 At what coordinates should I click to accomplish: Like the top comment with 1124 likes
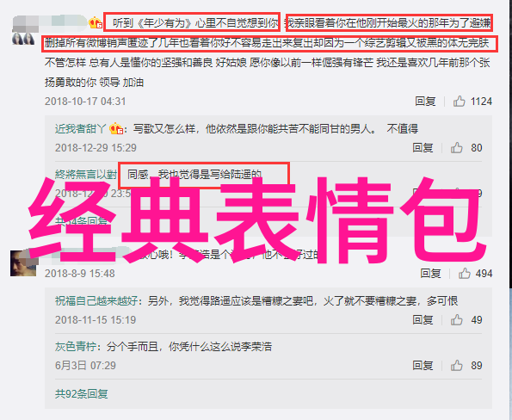pyautogui.click(x=459, y=102)
